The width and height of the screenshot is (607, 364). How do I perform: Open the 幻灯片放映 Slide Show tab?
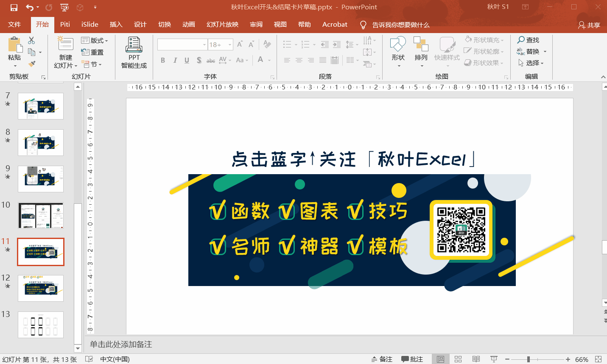click(222, 24)
